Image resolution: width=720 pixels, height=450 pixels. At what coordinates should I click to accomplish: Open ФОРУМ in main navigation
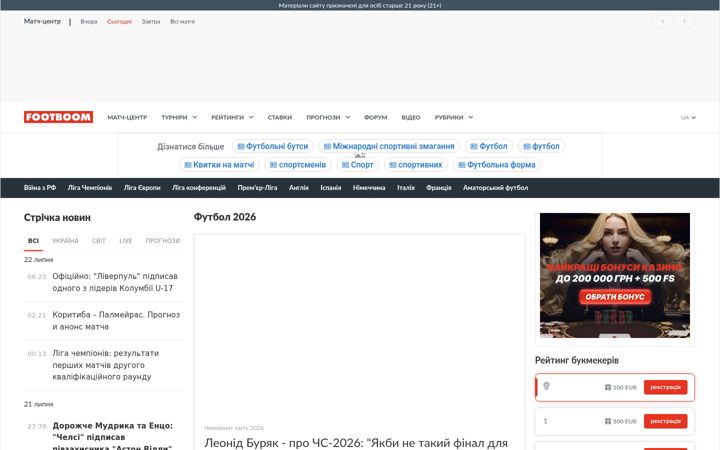point(376,118)
